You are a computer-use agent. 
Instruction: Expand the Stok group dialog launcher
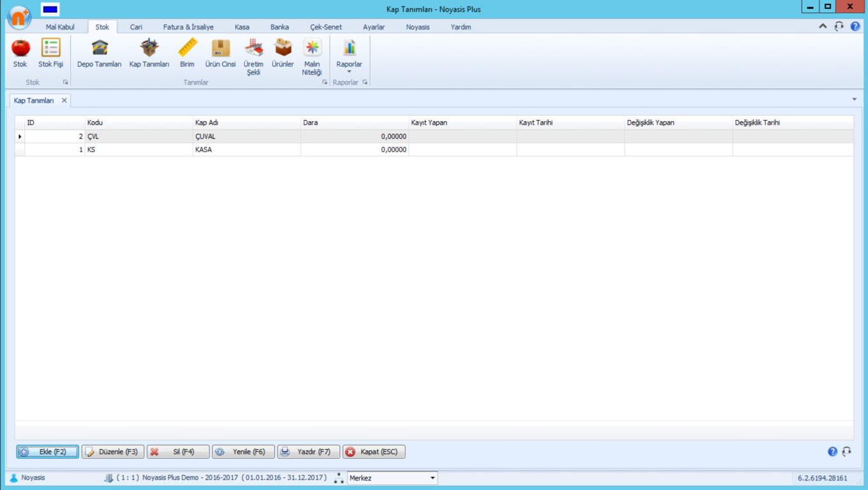(66, 82)
